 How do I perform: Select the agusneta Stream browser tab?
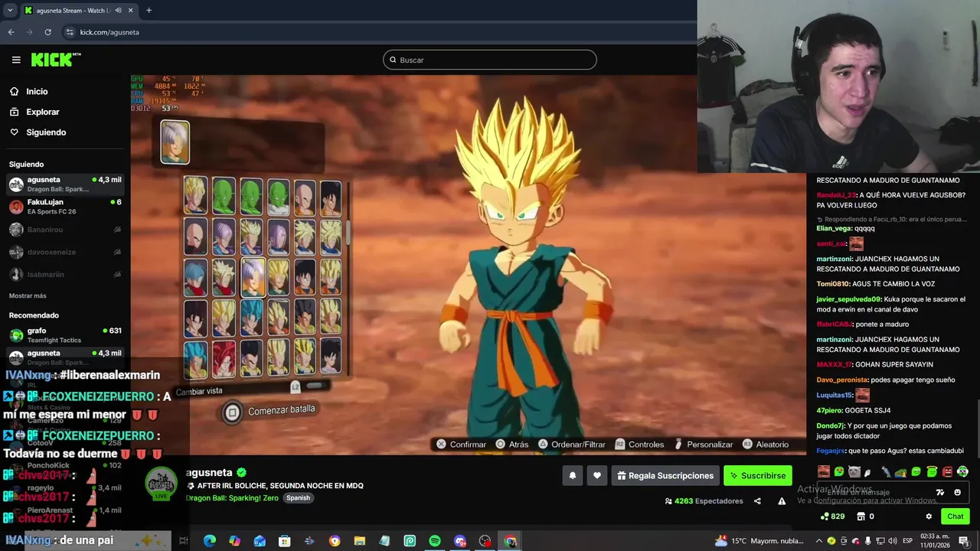pos(79,10)
